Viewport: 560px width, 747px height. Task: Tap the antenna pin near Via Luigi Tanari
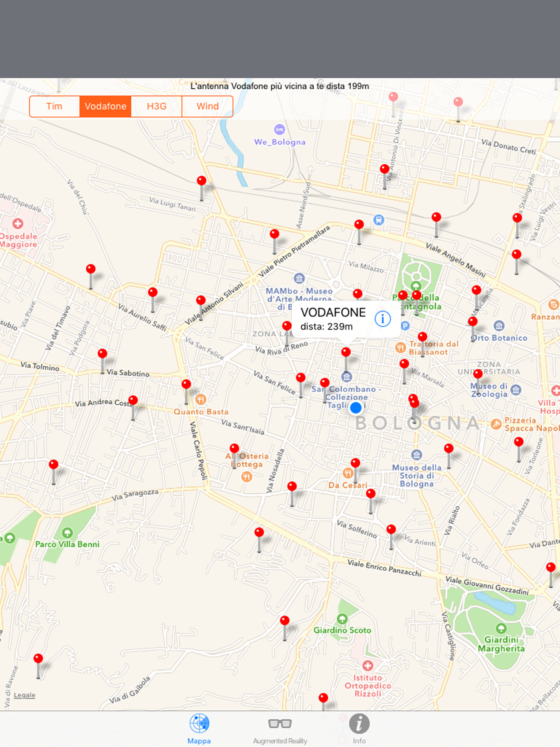(x=202, y=188)
